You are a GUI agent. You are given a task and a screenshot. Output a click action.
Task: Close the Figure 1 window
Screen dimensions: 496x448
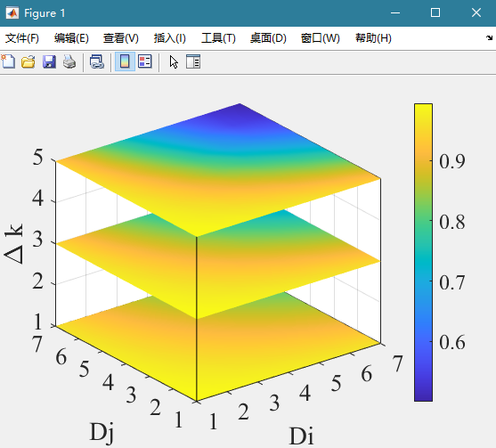point(476,13)
